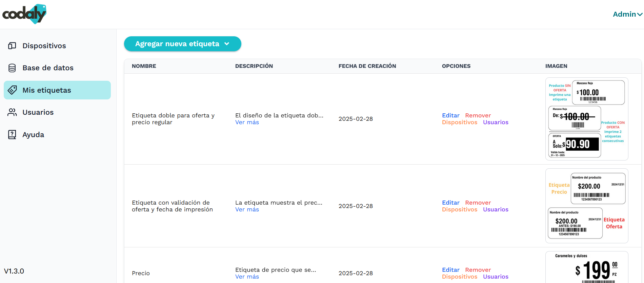Expand description with Ver más for Etiqueta doble
644x283 pixels.
coord(247,122)
